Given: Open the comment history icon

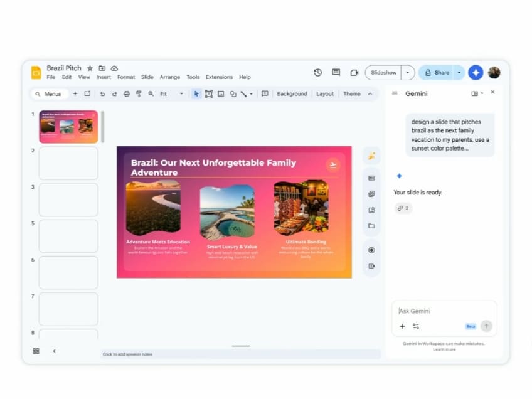Looking at the screenshot, I should [x=335, y=72].
